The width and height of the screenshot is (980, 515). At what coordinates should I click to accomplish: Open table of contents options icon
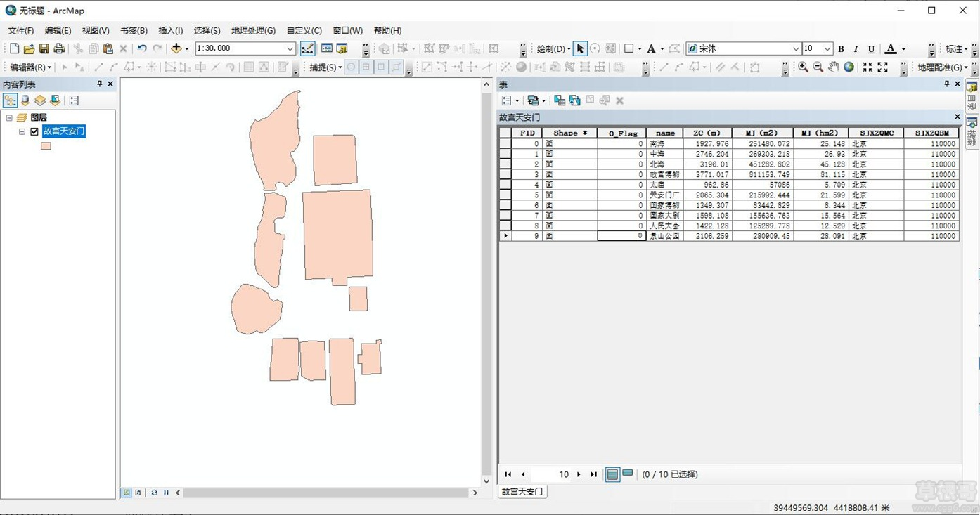point(74,100)
